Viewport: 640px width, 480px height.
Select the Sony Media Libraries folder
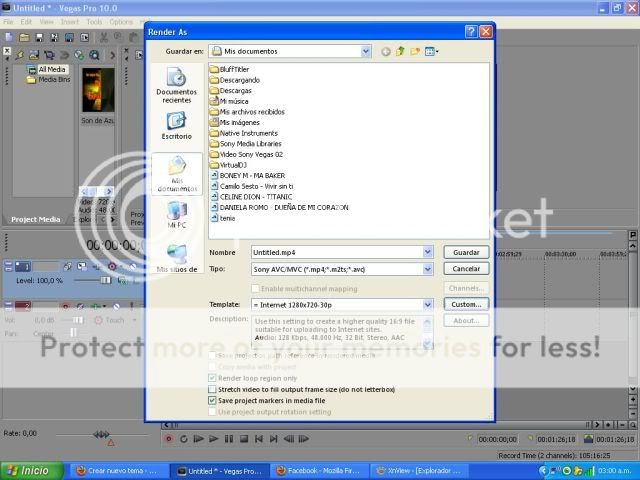pos(246,144)
